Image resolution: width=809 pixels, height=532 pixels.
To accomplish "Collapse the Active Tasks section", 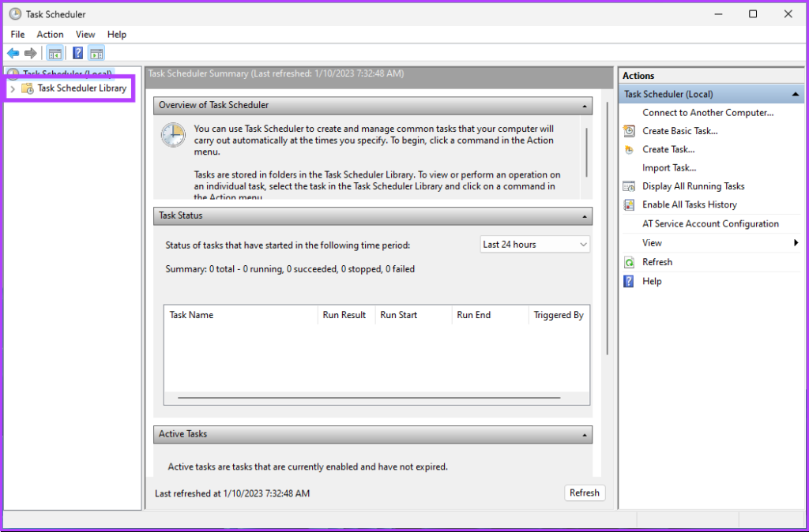I will 585,434.
